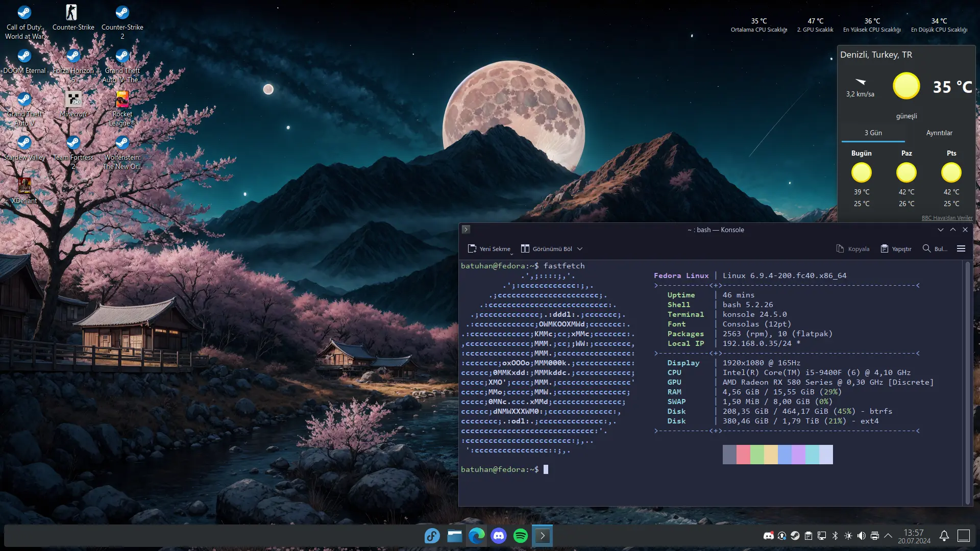Select the DOOM Eternal desktop icon
The width and height of the screenshot is (980, 551).
pyautogui.click(x=24, y=61)
